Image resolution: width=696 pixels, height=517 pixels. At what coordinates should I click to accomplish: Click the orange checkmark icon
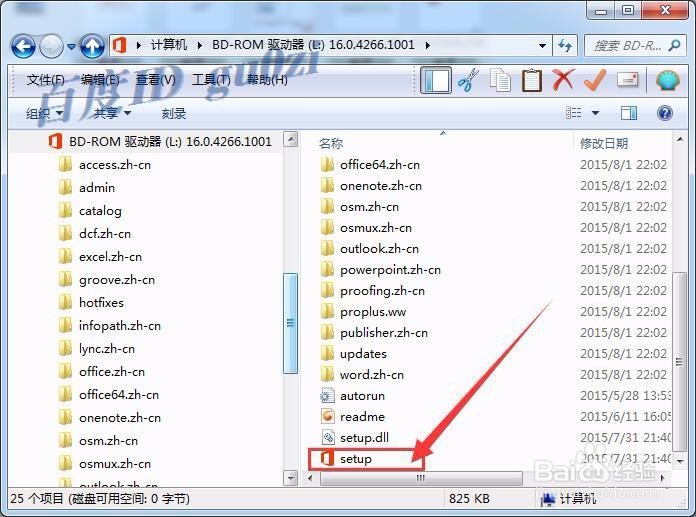coord(595,80)
